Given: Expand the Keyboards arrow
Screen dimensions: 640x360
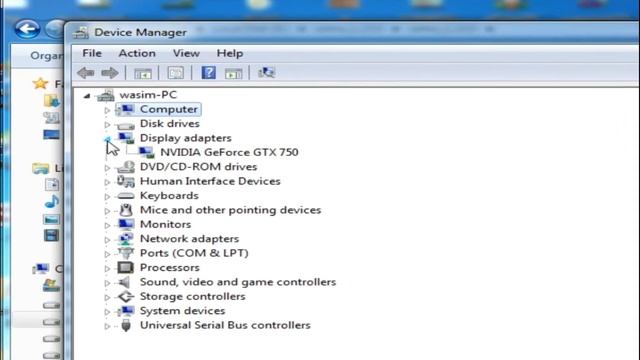Looking at the screenshot, I should click(107, 197).
